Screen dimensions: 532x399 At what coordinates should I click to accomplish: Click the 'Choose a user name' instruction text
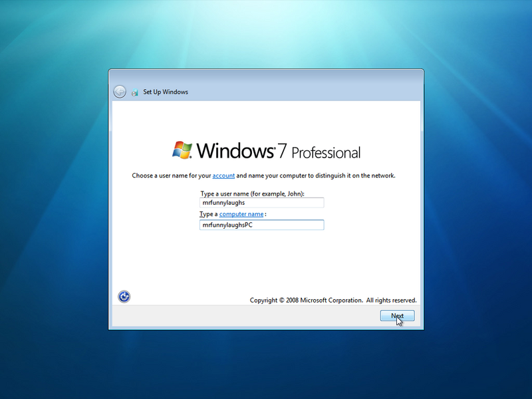263,176
